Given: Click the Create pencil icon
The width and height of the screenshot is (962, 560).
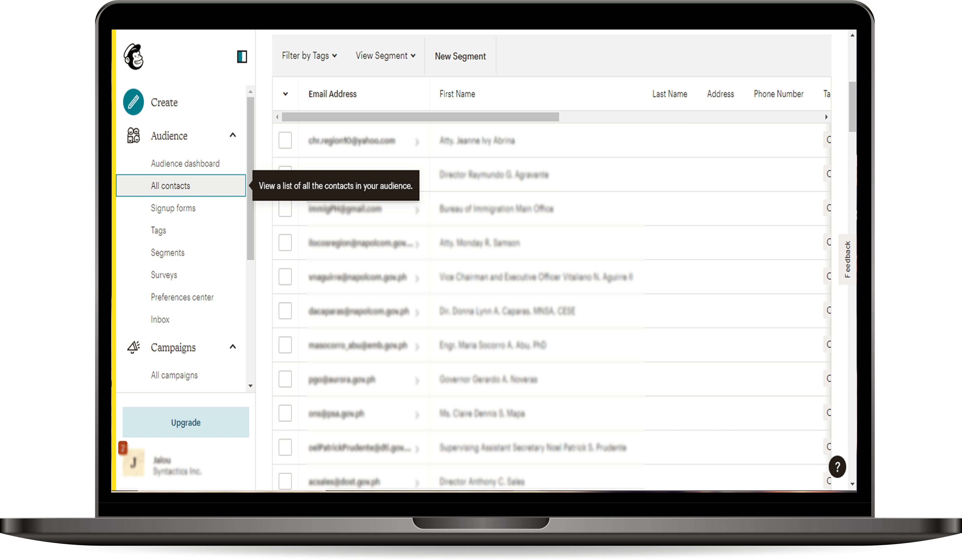Looking at the screenshot, I should pyautogui.click(x=132, y=102).
